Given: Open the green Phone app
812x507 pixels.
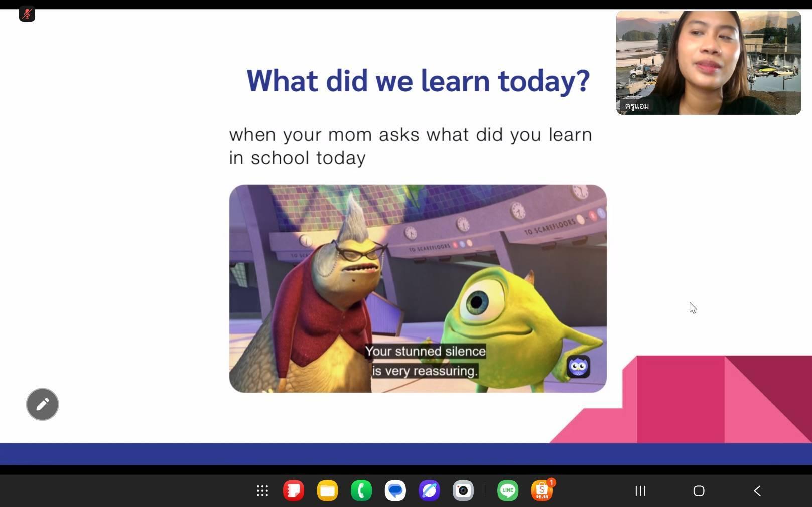Looking at the screenshot, I should click(361, 491).
